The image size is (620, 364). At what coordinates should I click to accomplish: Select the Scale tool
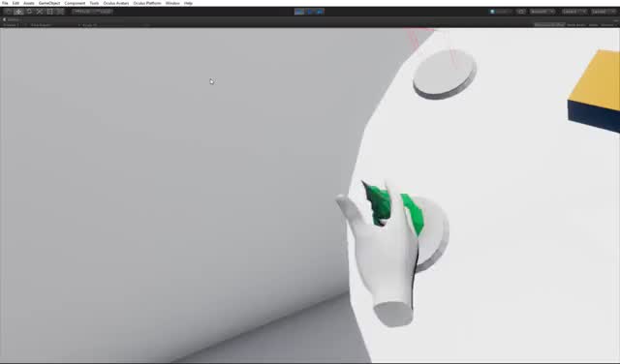(40, 12)
